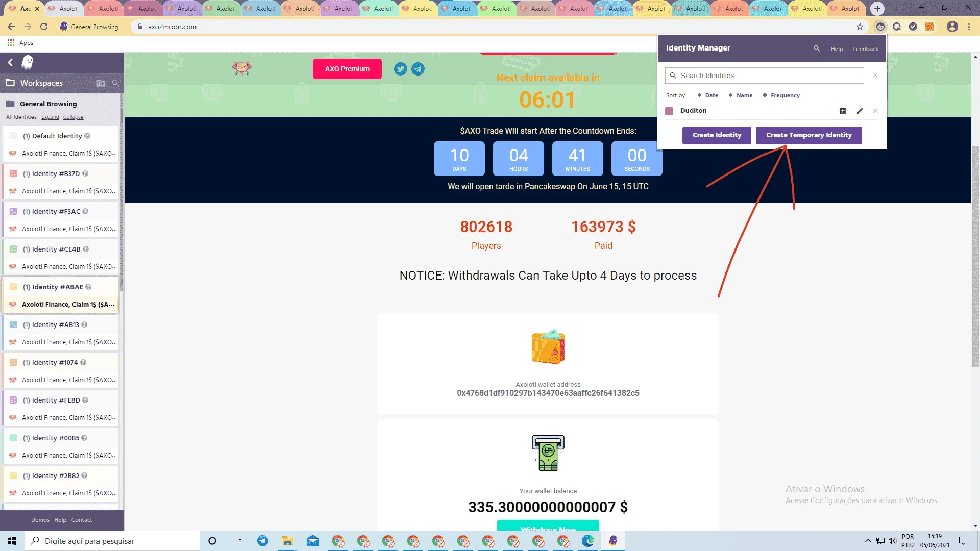Click the Identity #0085 color icon
The image size is (980, 551).
tap(13, 438)
